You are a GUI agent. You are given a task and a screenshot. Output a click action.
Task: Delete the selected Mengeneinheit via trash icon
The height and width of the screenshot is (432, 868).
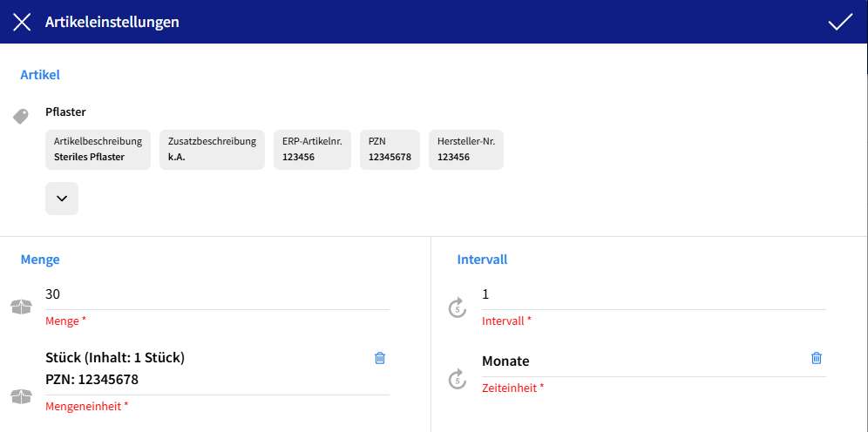tap(379, 358)
